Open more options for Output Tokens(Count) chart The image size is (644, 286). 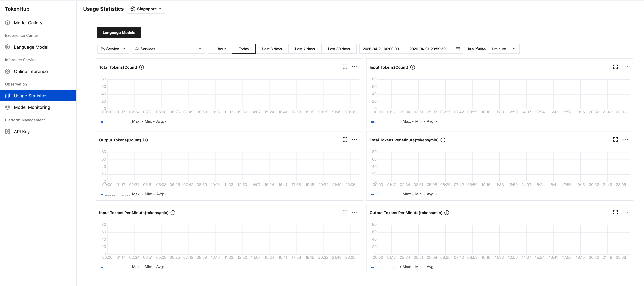coord(355,139)
